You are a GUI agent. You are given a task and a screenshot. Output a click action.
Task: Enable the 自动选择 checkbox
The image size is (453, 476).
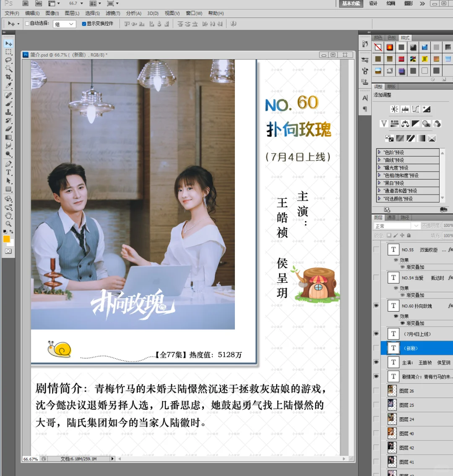pos(27,23)
